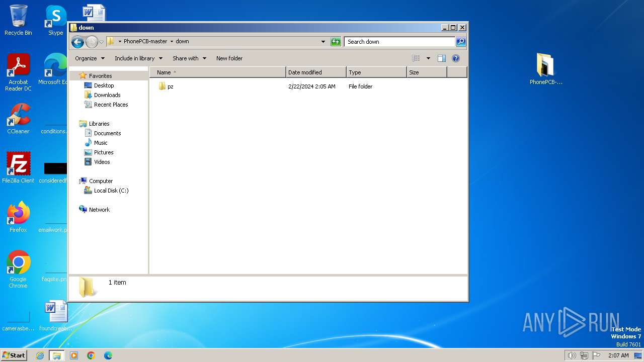
Task: Focus the 'Search down' input field
Action: click(x=400, y=42)
